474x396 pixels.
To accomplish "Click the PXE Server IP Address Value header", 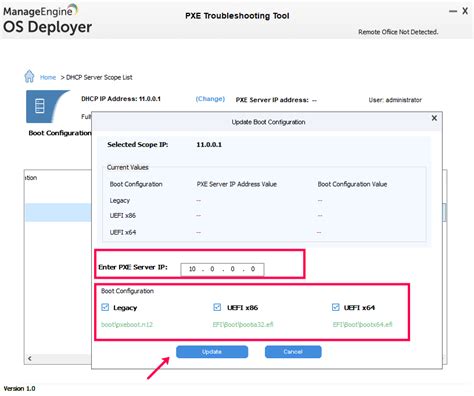I will [x=237, y=184].
